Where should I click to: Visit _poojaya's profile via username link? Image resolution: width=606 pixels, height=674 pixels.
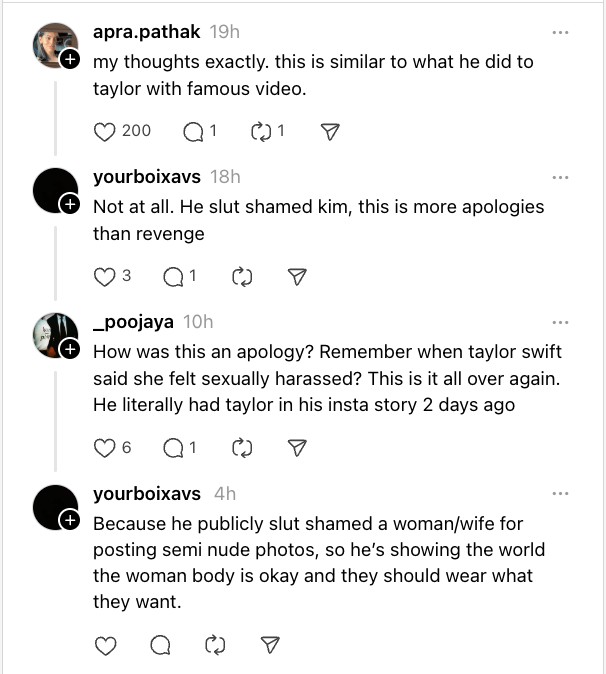[x=133, y=322]
